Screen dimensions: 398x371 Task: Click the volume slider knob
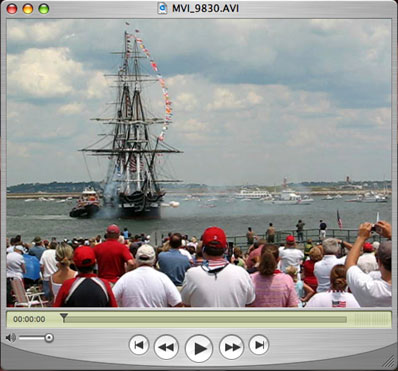(x=49, y=338)
